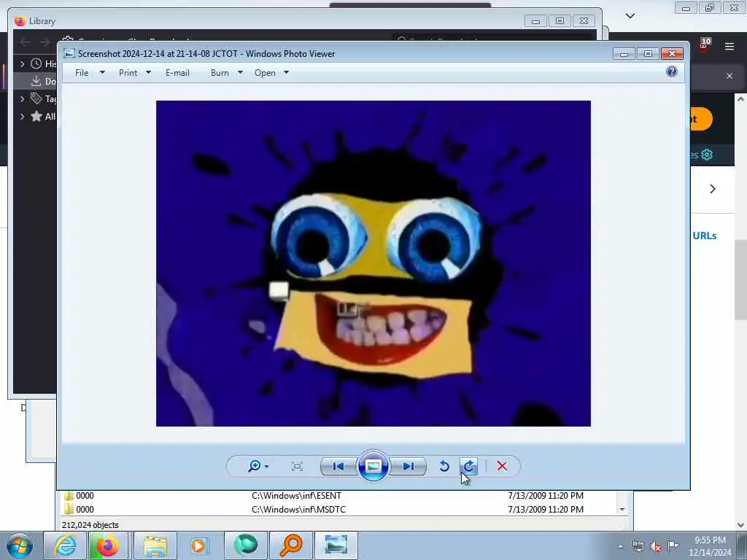Dismiss the banner with the X button
Image resolution: width=747 pixels, height=560 pixels.
729,76
